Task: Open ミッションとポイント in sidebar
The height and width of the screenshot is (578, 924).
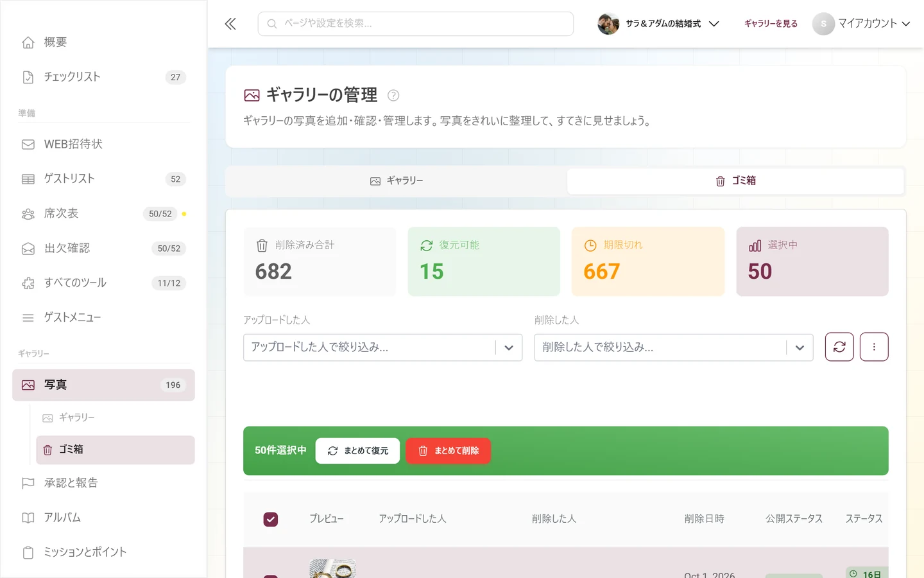Action: [x=103, y=552]
